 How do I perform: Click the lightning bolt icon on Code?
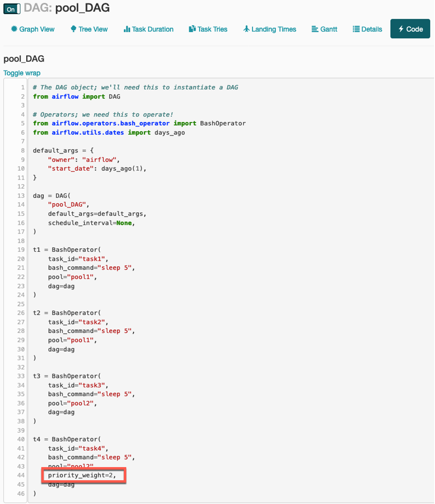pyautogui.click(x=401, y=29)
